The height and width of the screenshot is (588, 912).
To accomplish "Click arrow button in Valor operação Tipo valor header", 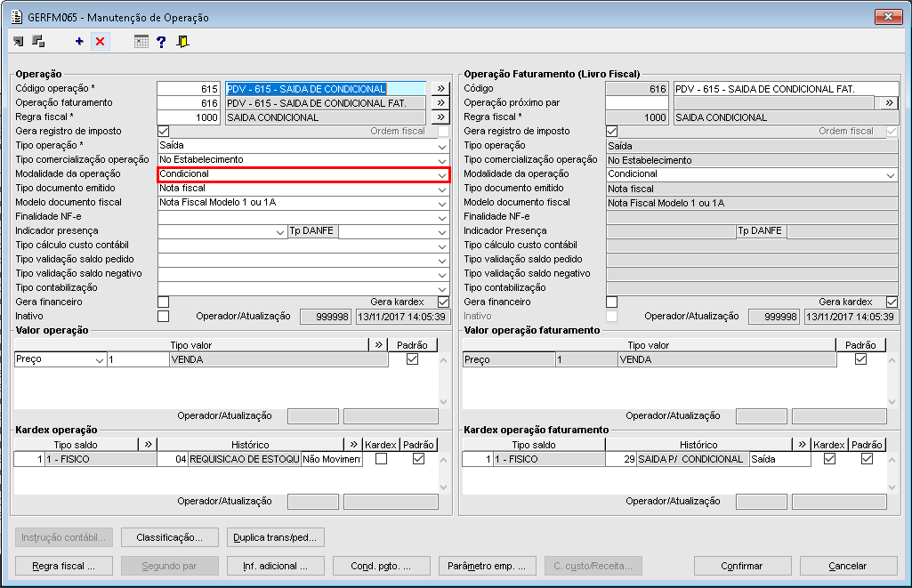I will 379,345.
